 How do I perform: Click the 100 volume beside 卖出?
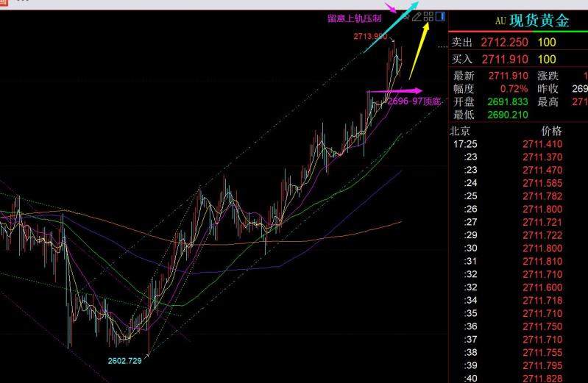(547, 43)
